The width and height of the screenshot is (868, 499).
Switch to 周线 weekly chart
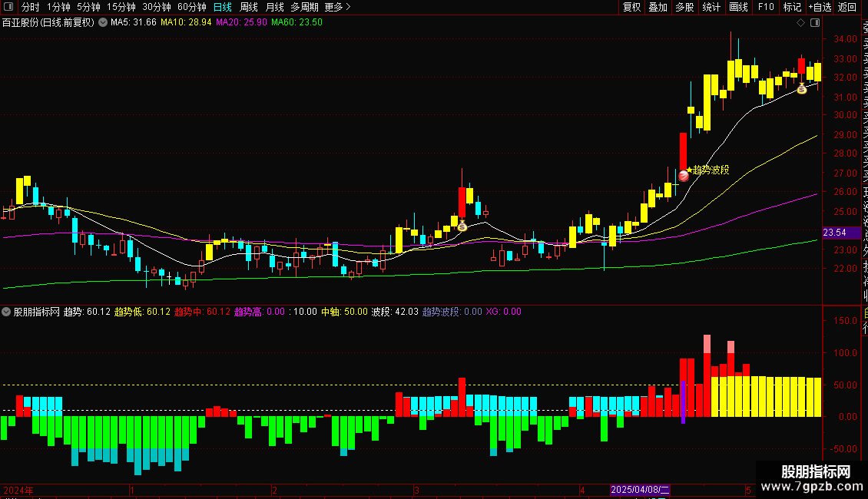click(x=249, y=7)
